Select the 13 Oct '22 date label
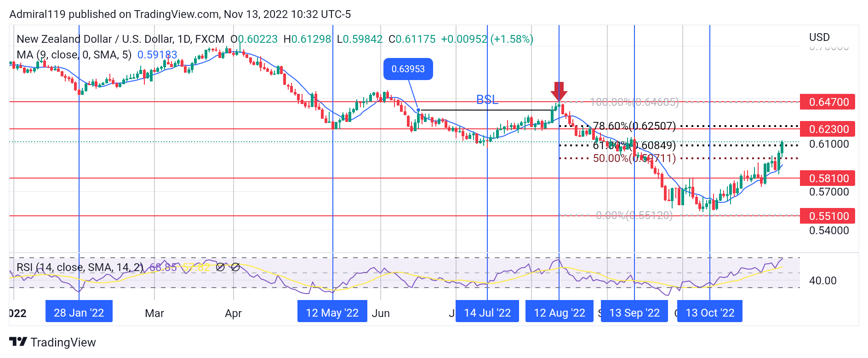868x358 pixels. 710,313
